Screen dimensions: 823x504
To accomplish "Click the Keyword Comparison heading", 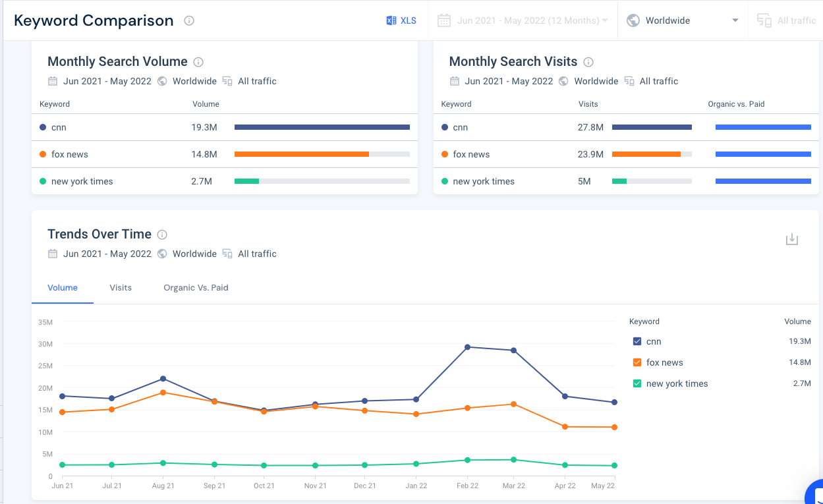I will [x=94, y=20].
